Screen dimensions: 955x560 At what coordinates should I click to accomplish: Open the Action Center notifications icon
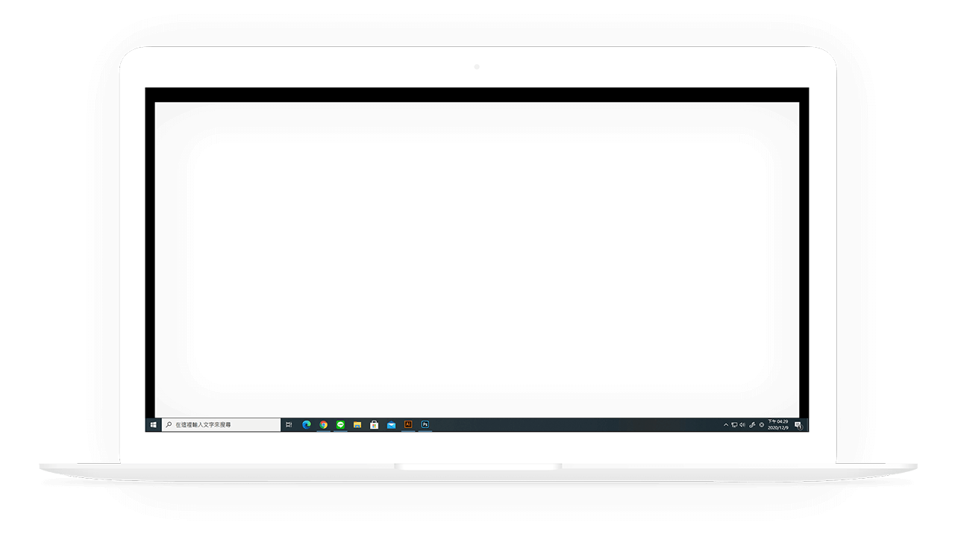798,424
